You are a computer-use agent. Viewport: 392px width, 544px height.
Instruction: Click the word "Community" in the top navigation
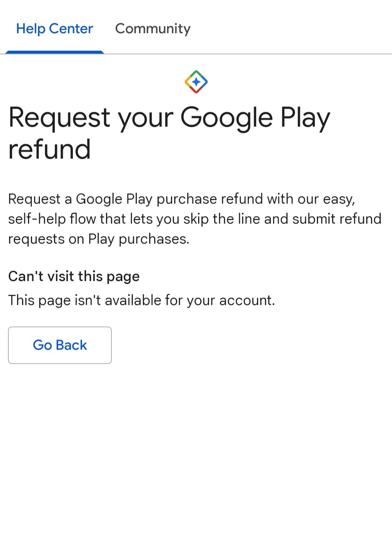point(153,29)
